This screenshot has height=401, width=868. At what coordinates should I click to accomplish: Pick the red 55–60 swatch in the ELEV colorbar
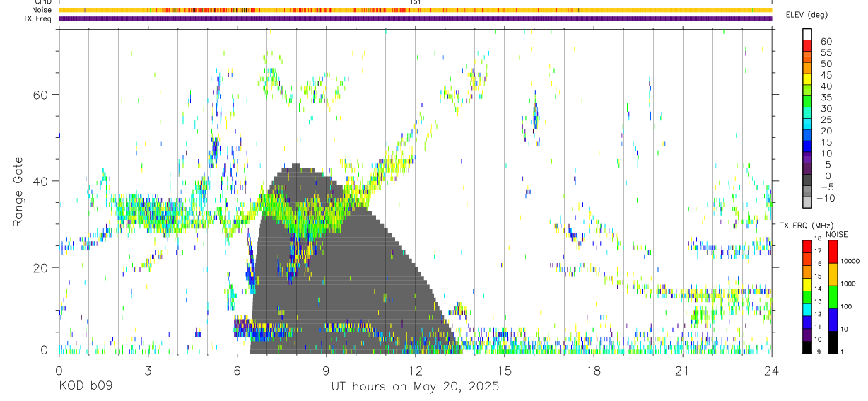[x=807, y=46]
